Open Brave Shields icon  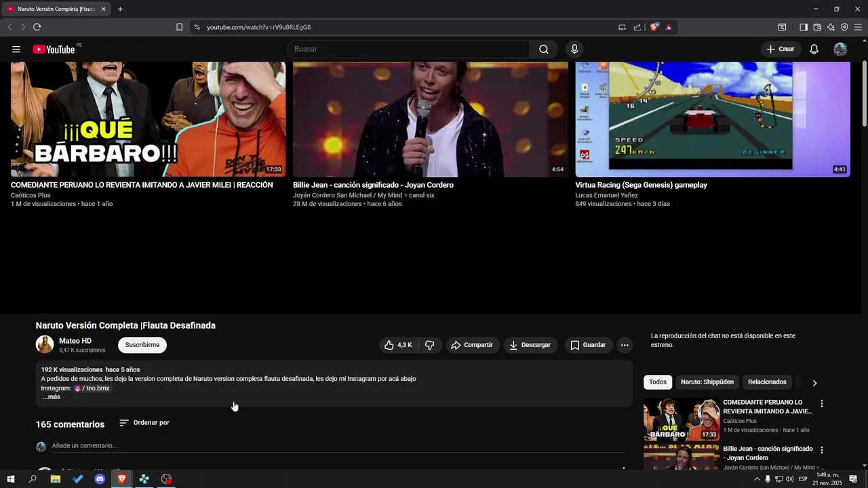tap(654, 27)
